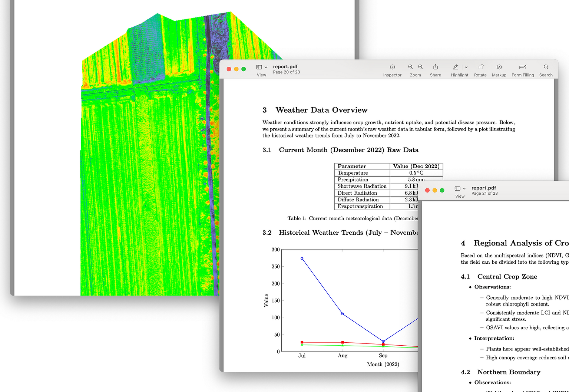
Task: Open the Markup toolbar
Action: [x=499, y=67]
